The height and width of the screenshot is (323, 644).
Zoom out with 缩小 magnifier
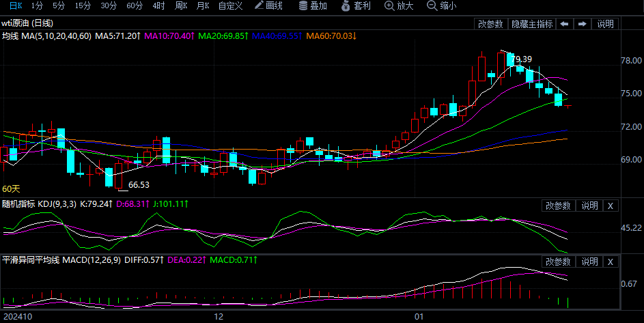pyautogui.click(x=441, y=5)
